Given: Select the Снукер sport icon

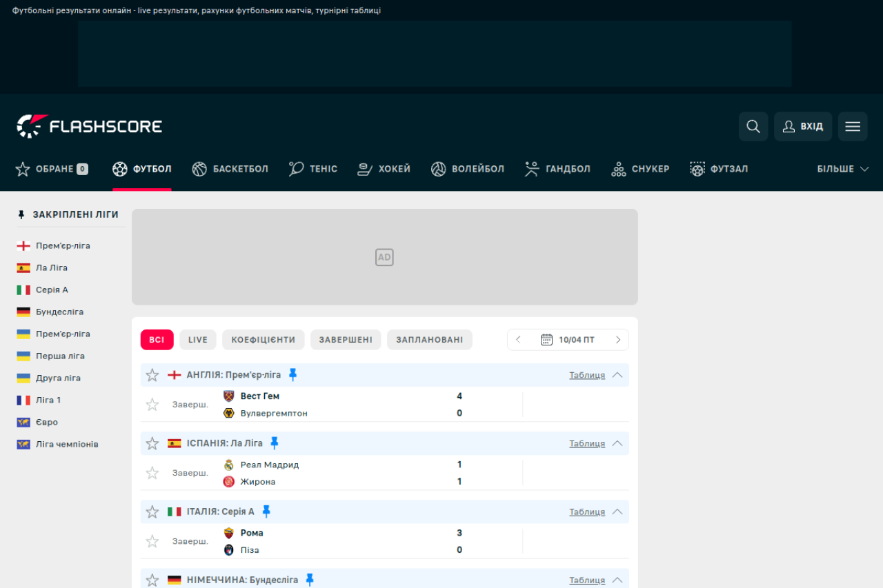Looking at the screenshot, I should pos(618,168).
